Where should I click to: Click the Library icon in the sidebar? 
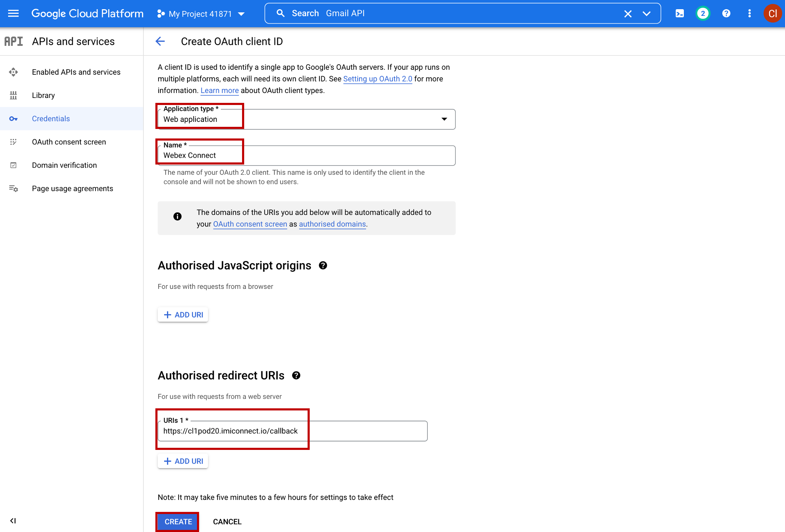click(x=13, y=95)
